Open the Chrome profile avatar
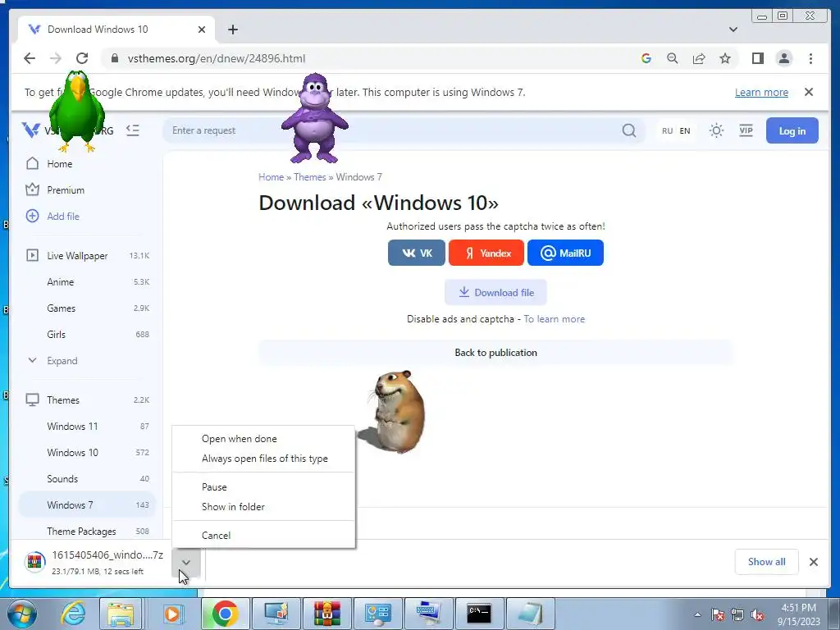Image resolution: width=840 pixels, height=630 pixels. coord(783,58)
